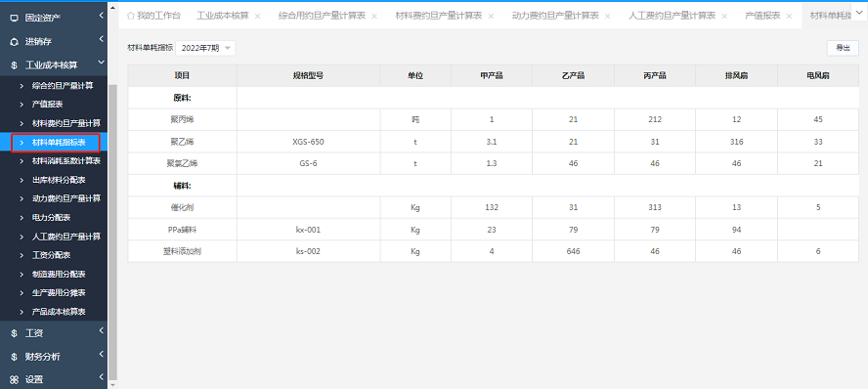Viewport: 868px width, 389px height.
Task: Switch to 产值报表 tab
Action: tap(762, 16)
